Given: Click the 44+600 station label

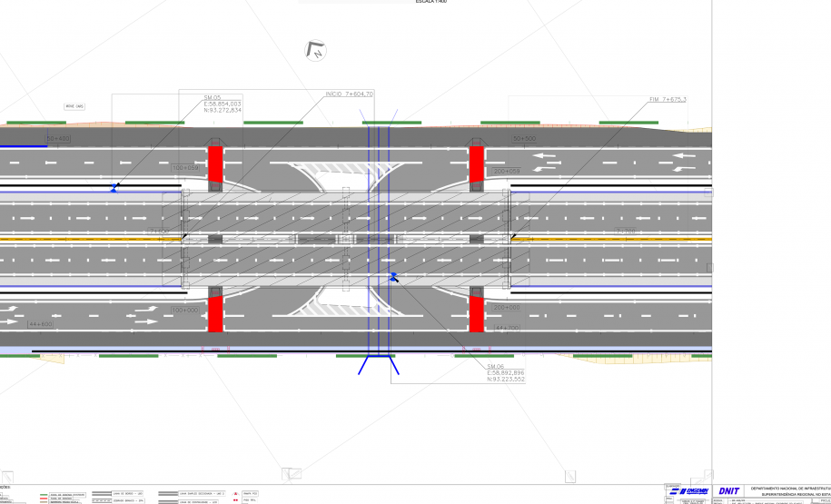Looking at the screenshot, I should point(40,324).
